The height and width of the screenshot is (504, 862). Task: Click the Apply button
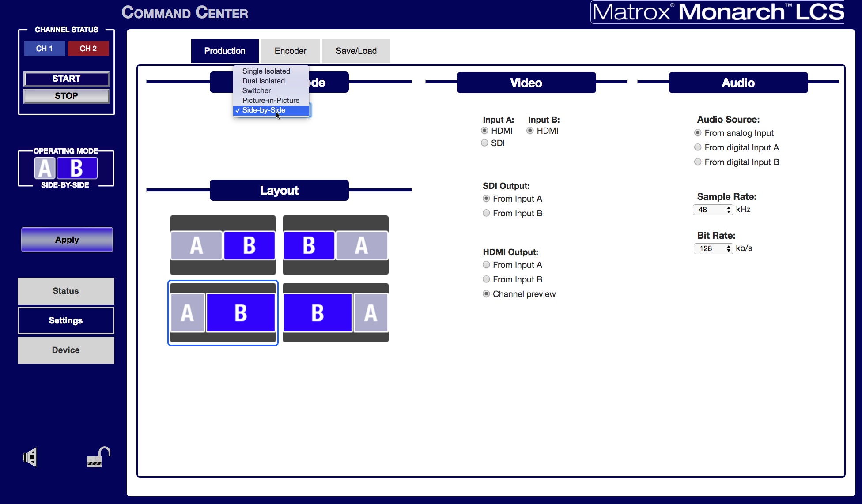pos(67,240)
